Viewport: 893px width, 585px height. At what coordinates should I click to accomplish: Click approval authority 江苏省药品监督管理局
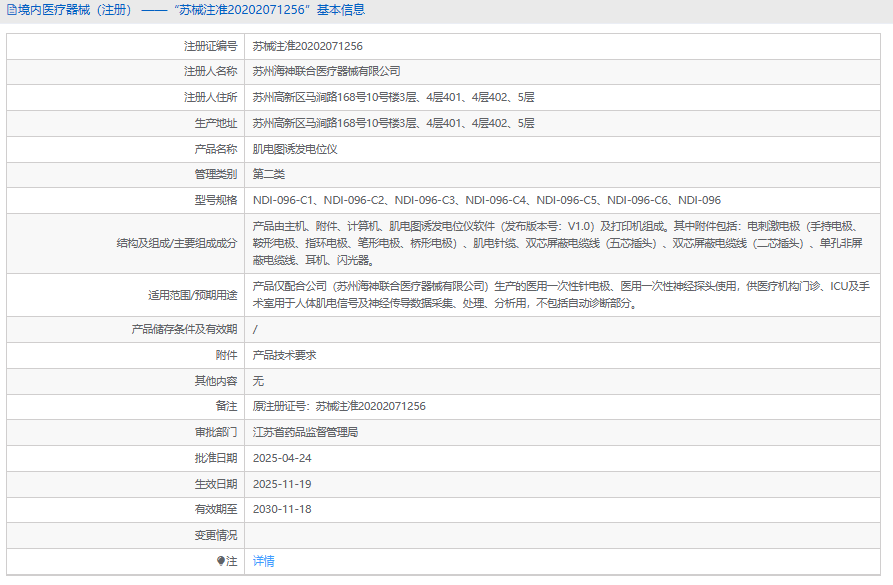(x=305, y=432)
